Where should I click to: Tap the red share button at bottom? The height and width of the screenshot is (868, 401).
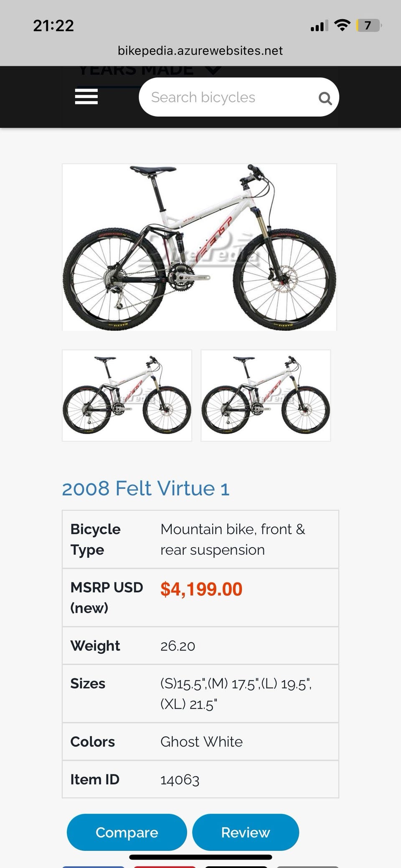click(165, 866)
